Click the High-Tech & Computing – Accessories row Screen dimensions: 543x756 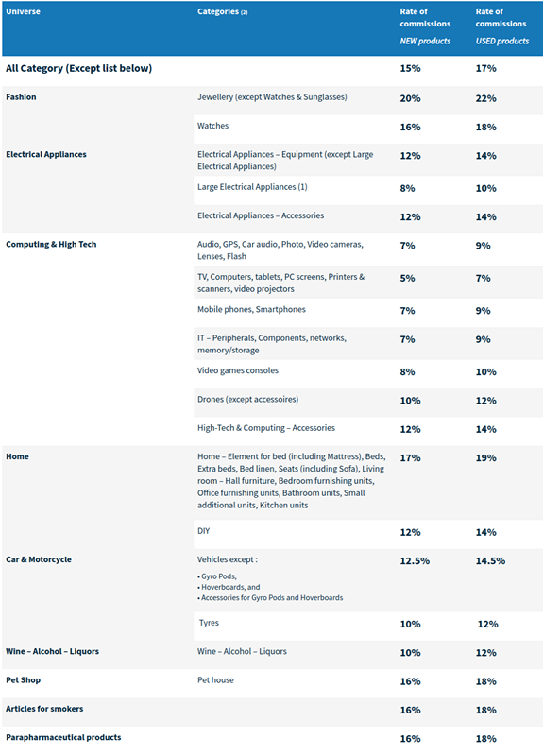pos(368,431)
